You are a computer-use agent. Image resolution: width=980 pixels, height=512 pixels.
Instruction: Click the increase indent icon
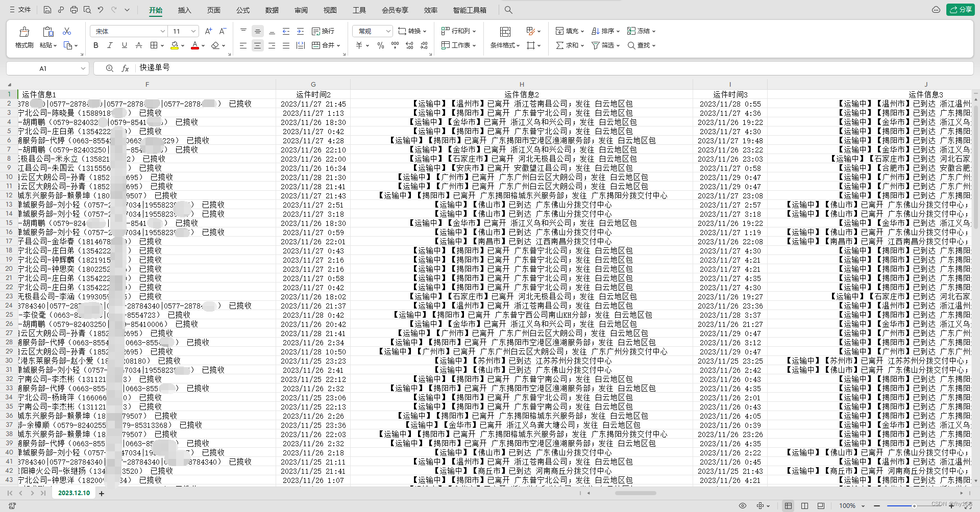tap(300, 31)
